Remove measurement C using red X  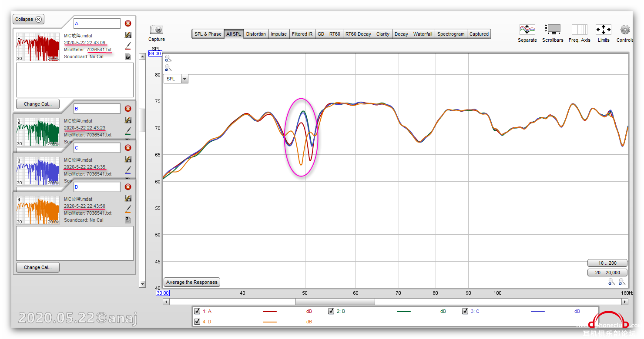click(128, 148)
